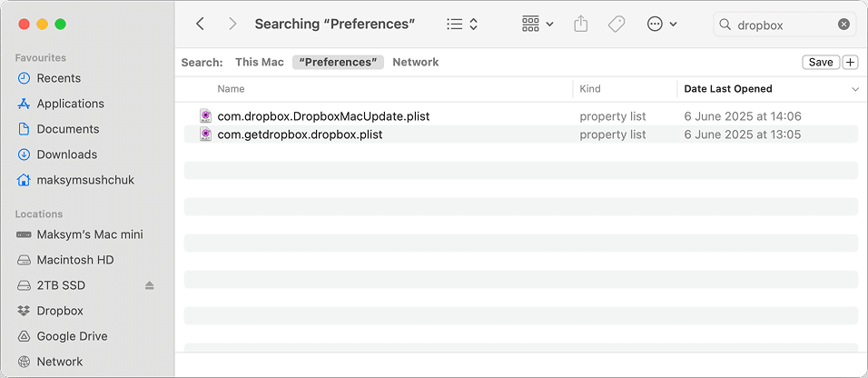The image size is (868, 378).
Task: Sort by the Kind column header
Action: (x=590, y=89)
